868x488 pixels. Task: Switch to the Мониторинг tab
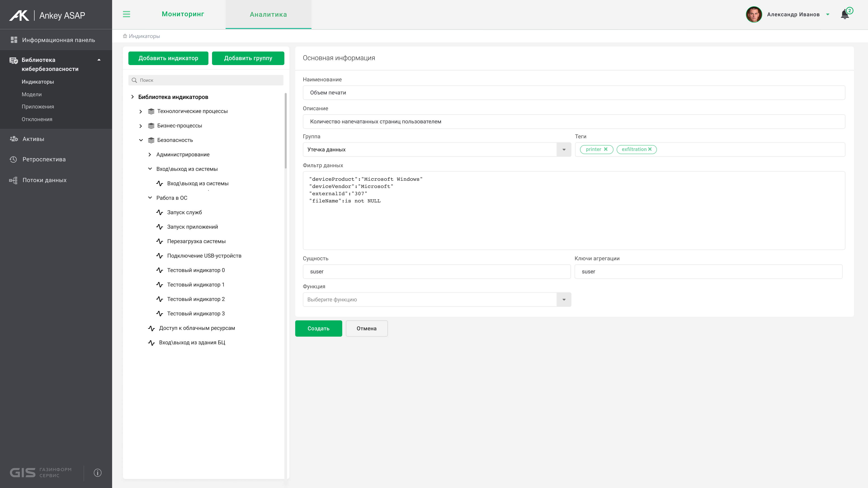(x=183, y=14)
